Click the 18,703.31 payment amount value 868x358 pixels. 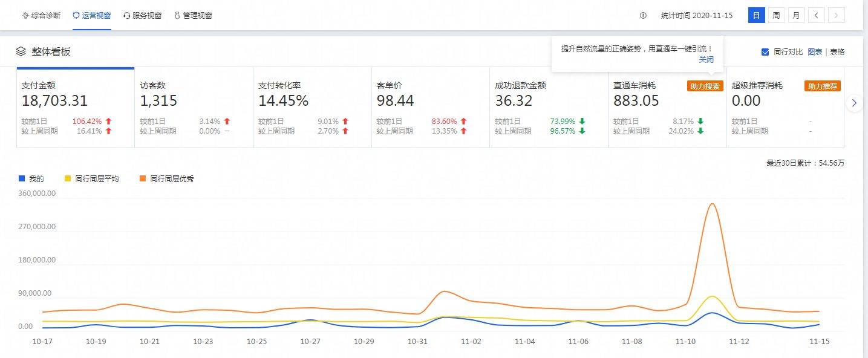coord(54,100)
